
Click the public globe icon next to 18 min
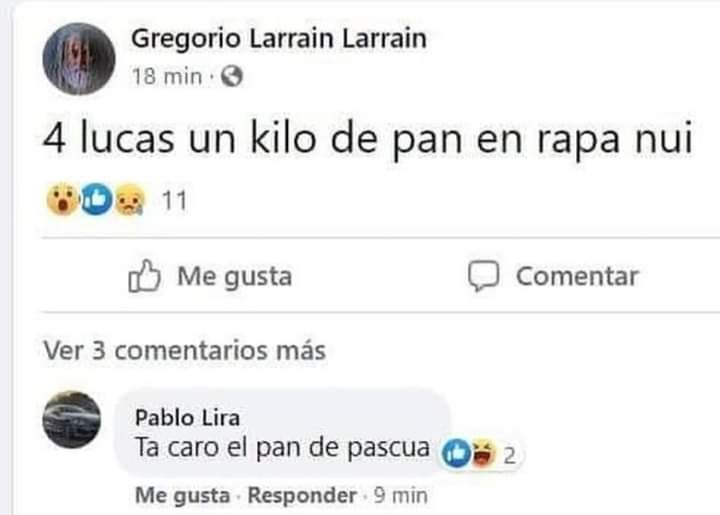click(x=232, y=76)
